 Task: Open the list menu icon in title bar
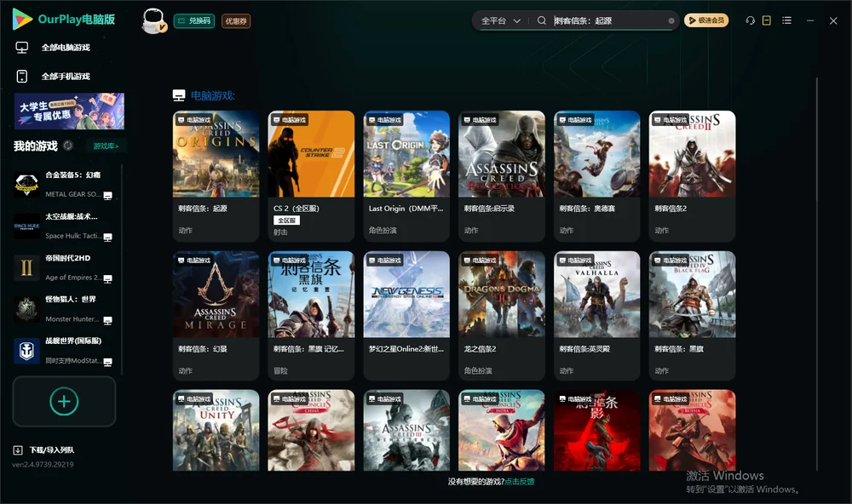pyautogui.click(x=786, y=20)
